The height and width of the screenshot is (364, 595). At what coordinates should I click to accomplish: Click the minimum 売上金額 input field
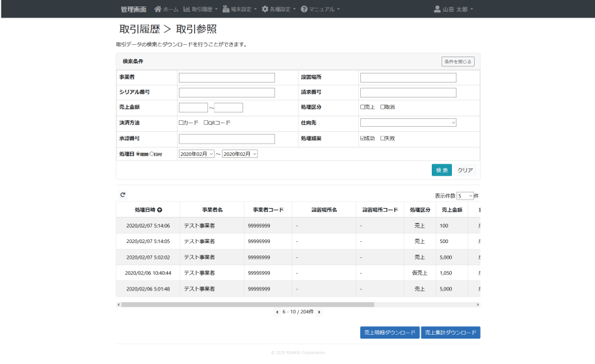tap(193, 107)
